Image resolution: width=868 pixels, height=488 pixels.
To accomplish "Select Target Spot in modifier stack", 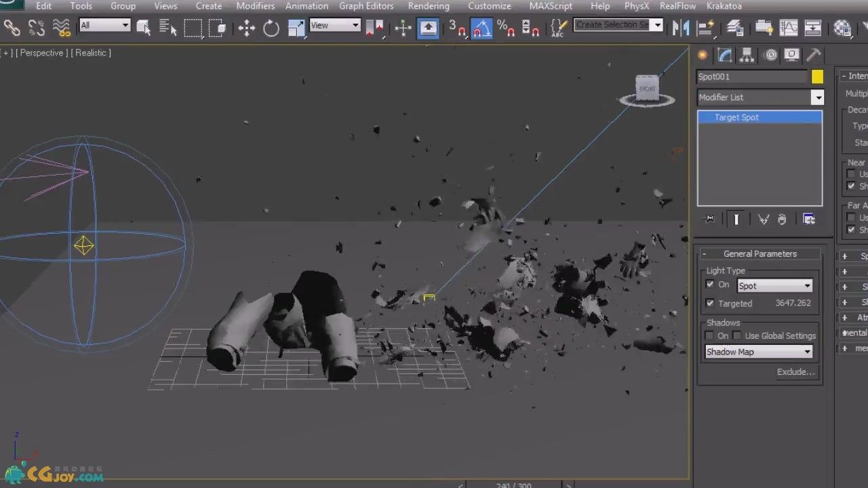I will (759, 117).
